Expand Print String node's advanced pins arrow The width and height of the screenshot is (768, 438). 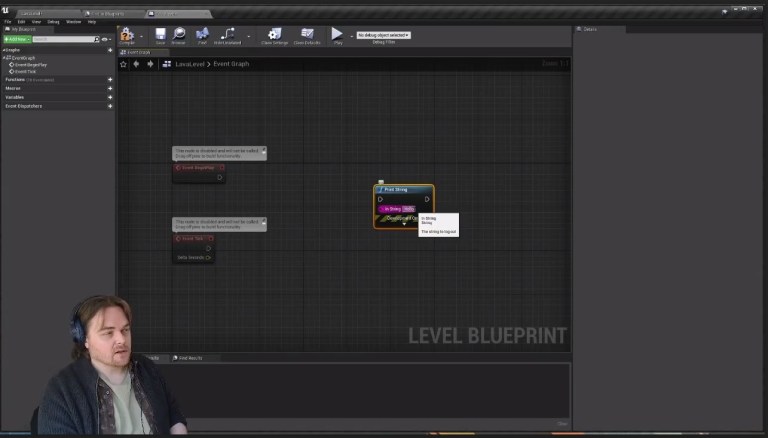(x=404, y=224)
